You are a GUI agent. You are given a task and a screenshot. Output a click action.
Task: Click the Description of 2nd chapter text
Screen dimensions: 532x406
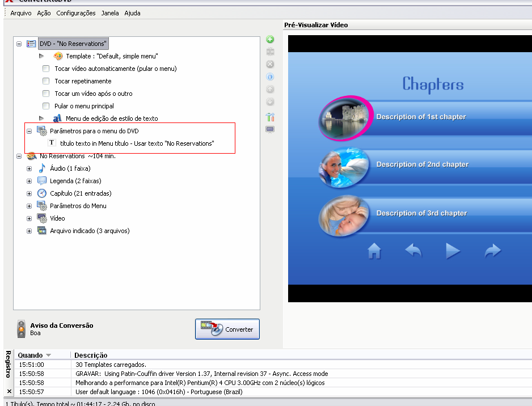tap(422, 164)
